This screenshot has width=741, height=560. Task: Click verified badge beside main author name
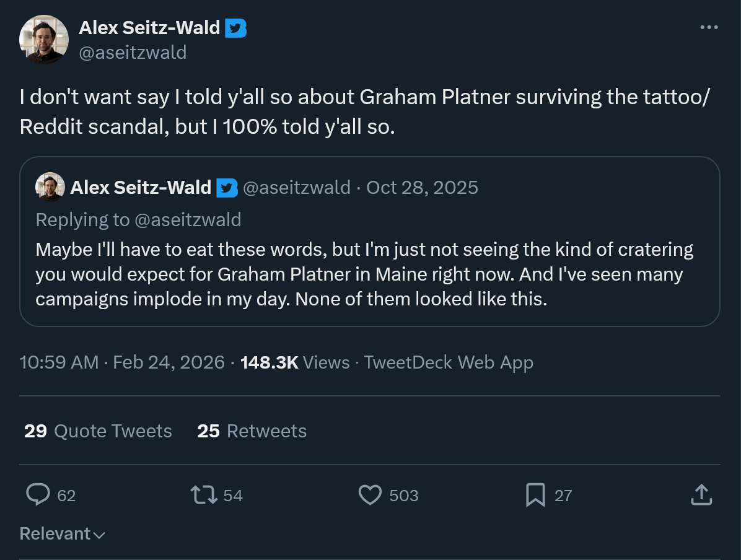tap(235, 28)
